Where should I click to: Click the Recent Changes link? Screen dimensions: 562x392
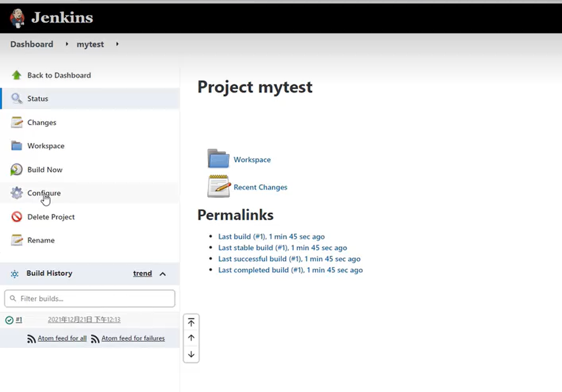pyautogui.click(x=260, y=187)
